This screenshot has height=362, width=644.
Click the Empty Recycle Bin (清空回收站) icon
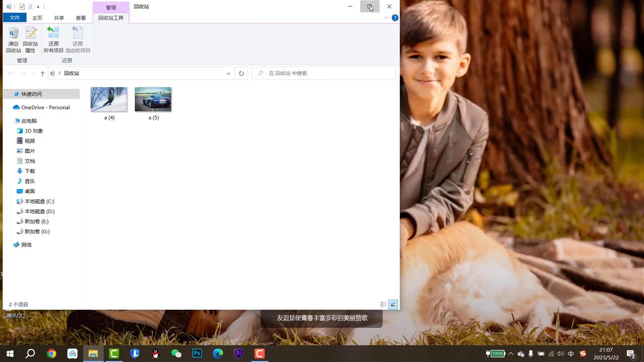point(14,40)
